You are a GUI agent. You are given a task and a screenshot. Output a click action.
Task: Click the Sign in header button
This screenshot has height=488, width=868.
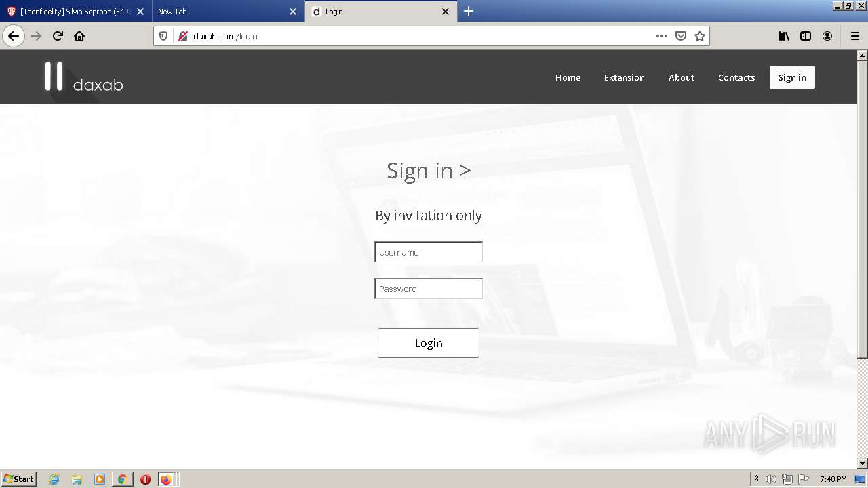click(x=792, y=77)
